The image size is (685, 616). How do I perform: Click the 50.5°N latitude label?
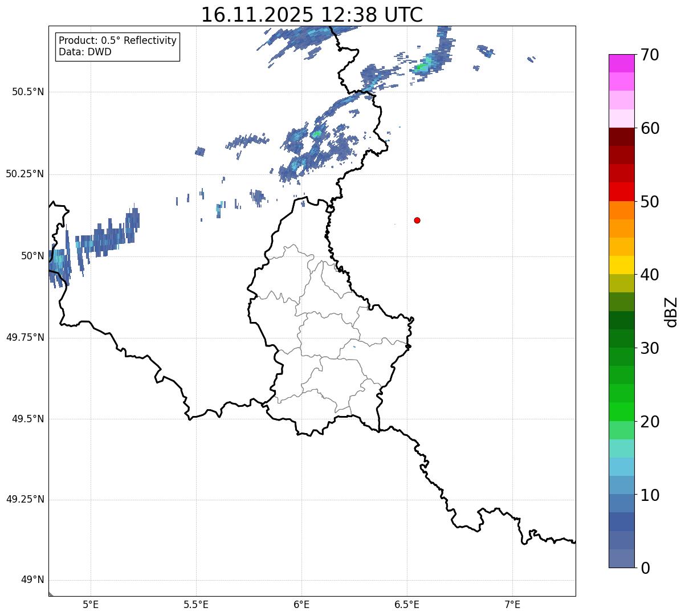pyautogui.click(x=28, y=92)
